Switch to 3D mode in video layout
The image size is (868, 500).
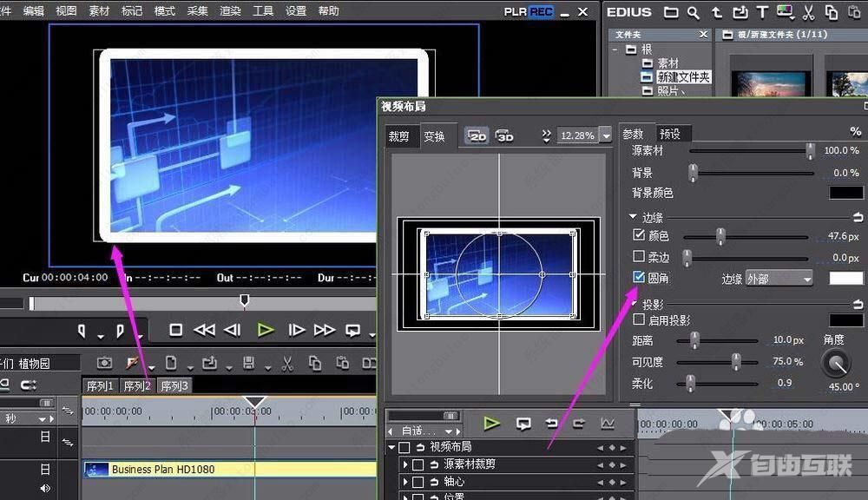point(504,135)
